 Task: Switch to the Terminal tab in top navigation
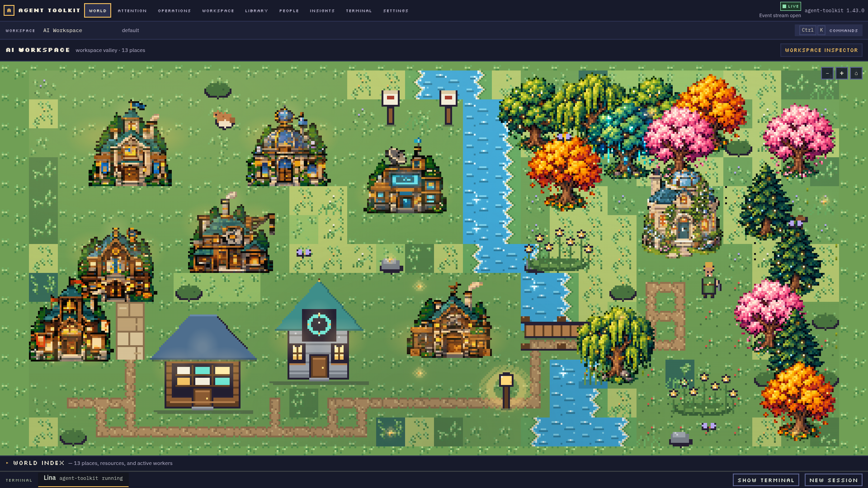[359, 10]
